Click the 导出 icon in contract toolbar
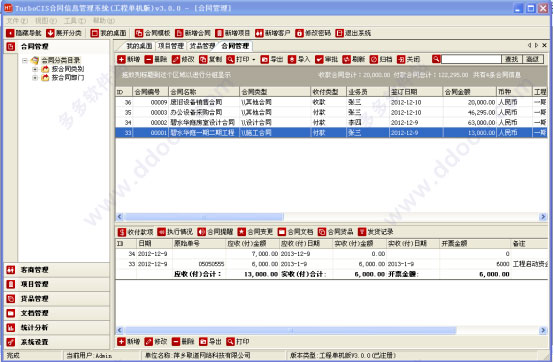554x362 pixels. tap(264, 59)
